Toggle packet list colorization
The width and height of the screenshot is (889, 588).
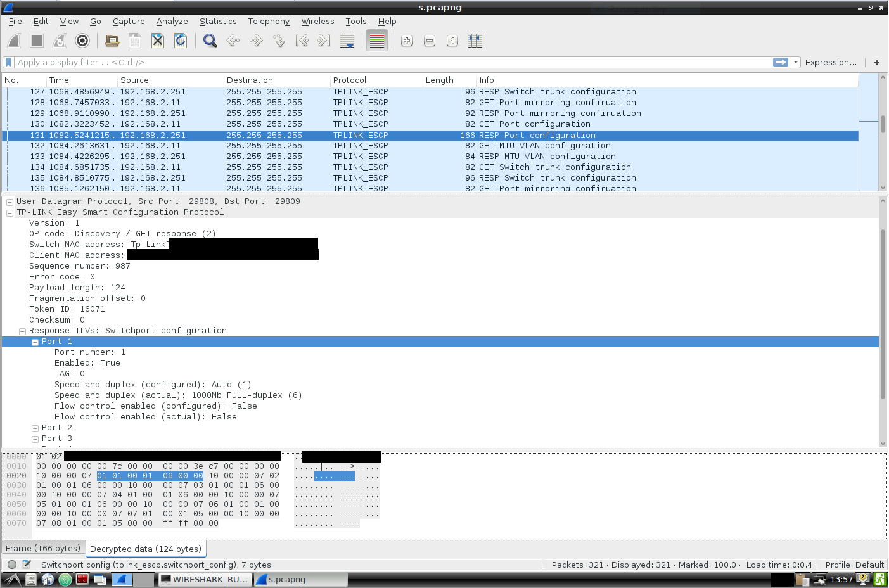(376, 41)
